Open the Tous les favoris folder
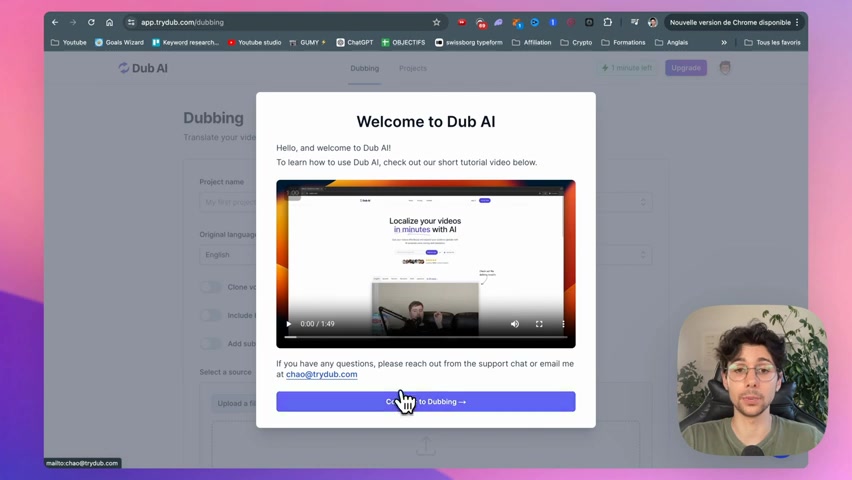The width and height of the screenshot is (852, 480). click(x=772, y=42)
